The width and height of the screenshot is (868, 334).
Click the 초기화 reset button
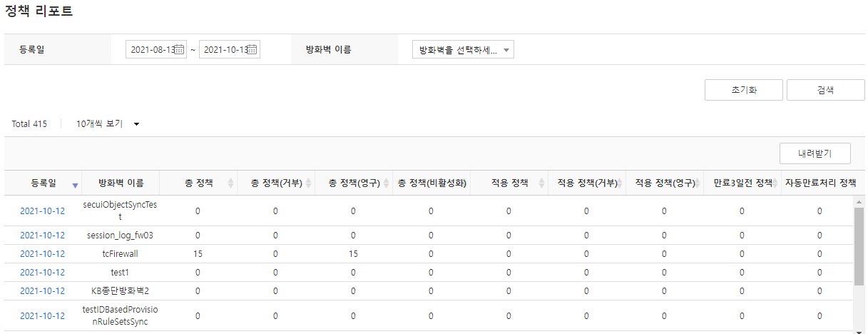[744, 91]
